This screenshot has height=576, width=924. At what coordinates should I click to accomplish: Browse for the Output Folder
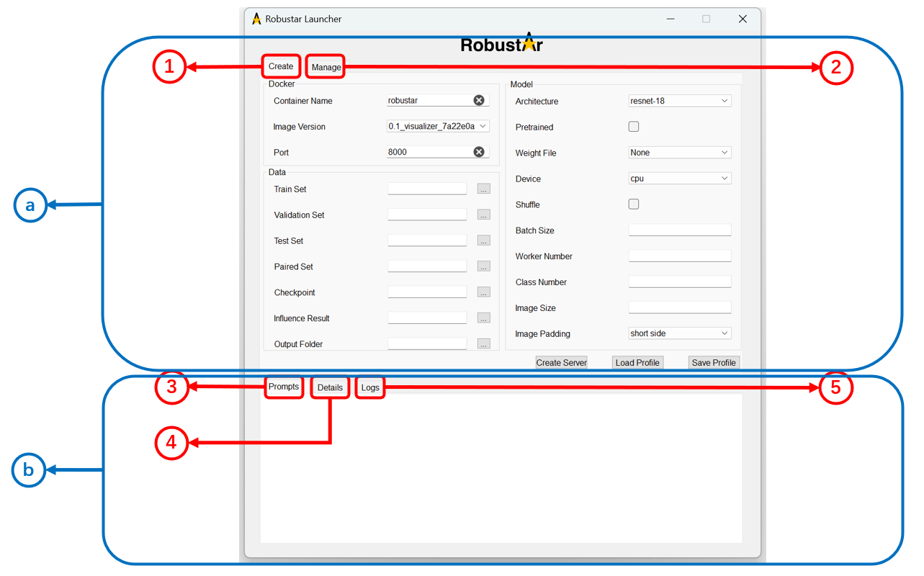point(484,344)
